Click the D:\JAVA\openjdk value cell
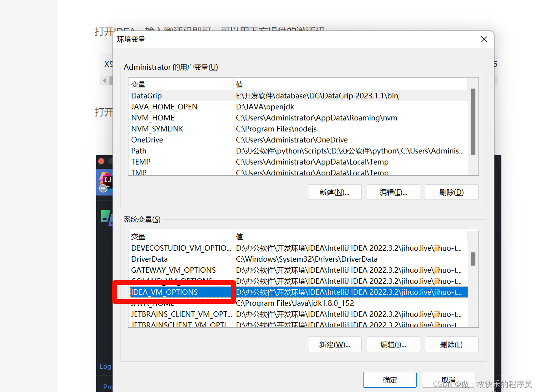538x392 pixels. pyautogui.click(x=265, y=107)
